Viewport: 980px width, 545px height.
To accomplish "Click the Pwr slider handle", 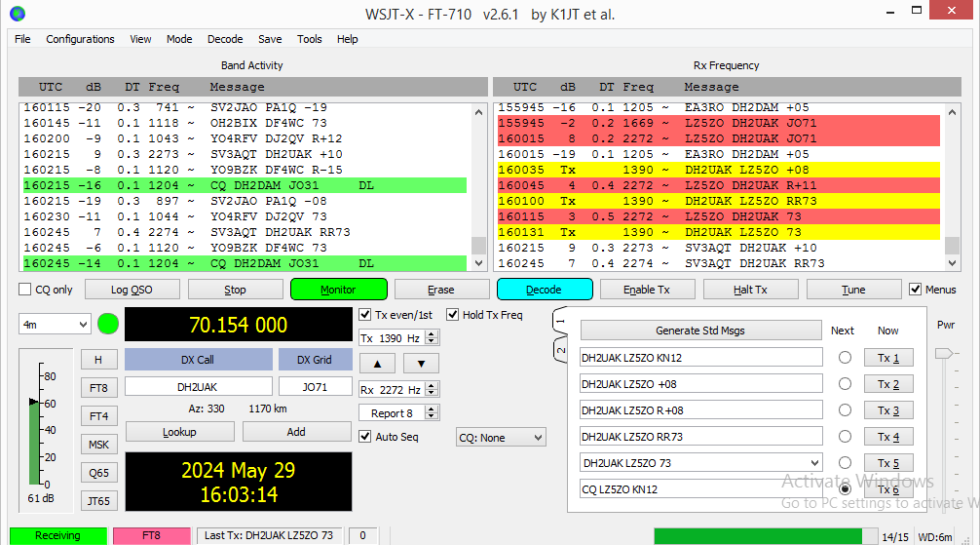I will [941, 354].
